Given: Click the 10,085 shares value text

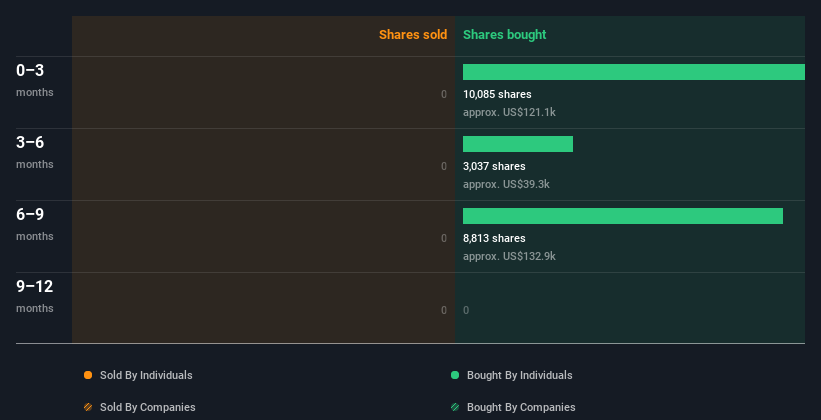Looking at the screenshot, I should tap(497, 94).
